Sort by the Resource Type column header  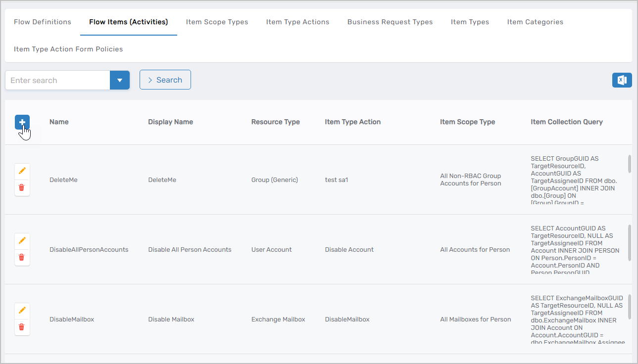click(275, 122)
